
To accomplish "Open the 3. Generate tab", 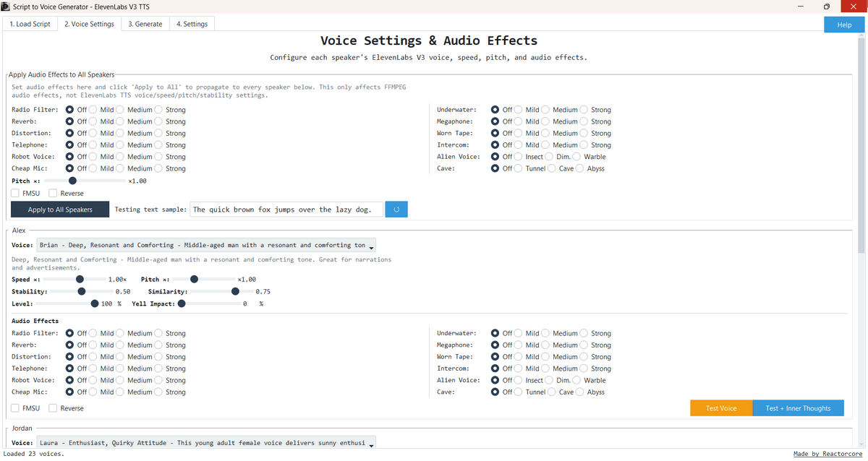I will click(x=145, y=24).
